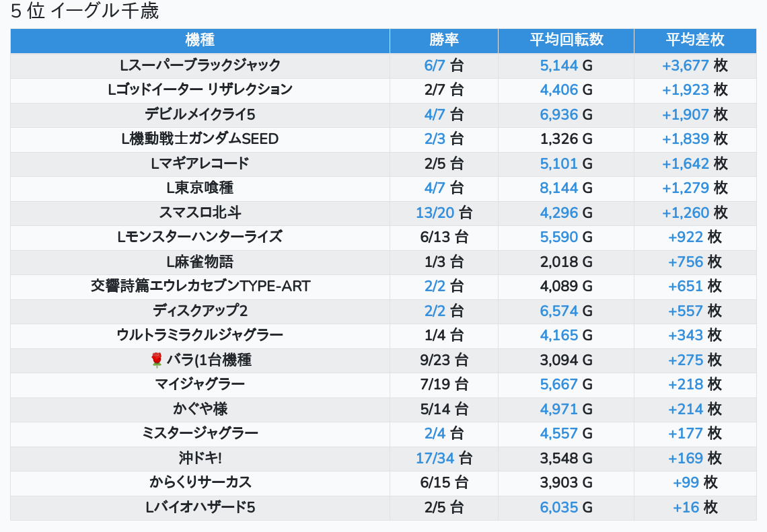This screenshot has height=532, width=767.
Task: Select the ディスクアップ2 cell
Action: point(200,311)
